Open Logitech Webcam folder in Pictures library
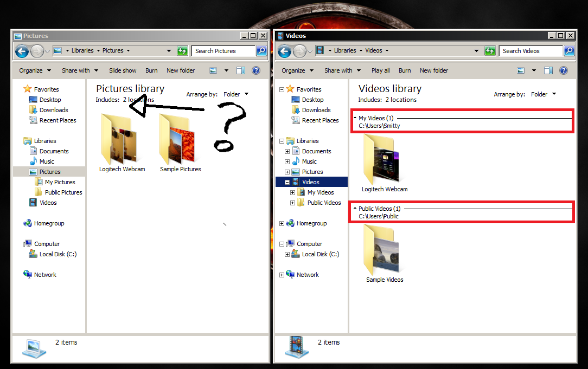 tap(122, 143)
